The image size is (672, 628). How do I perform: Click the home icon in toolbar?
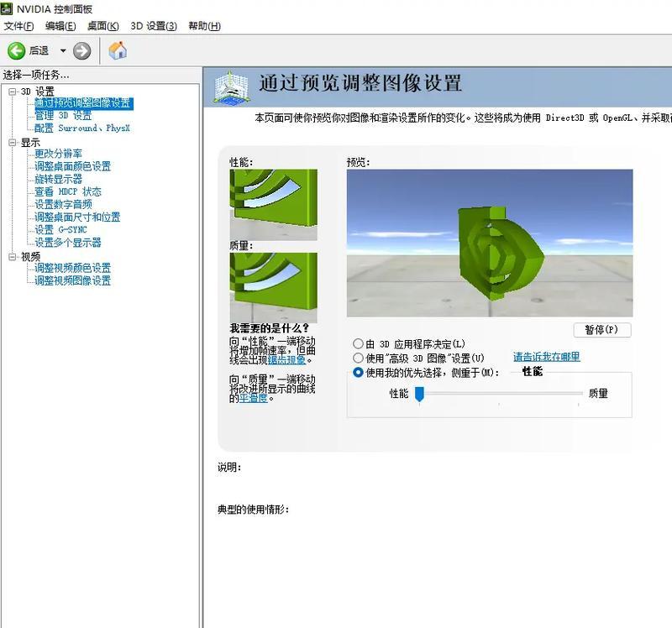[x=118, y=50]
